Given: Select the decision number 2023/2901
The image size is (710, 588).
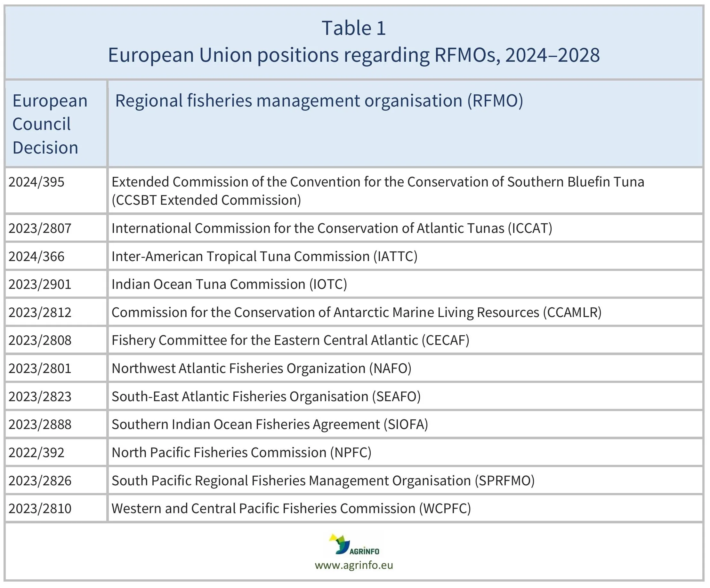Looking at the screenshot, I should pos(40,284).
